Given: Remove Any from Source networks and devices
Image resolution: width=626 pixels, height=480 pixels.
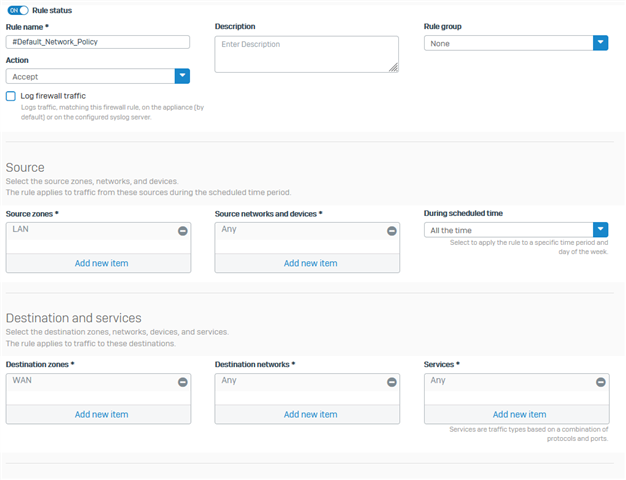Looking at the screenshot, I should pyautogui.click(x=392, y=231).
